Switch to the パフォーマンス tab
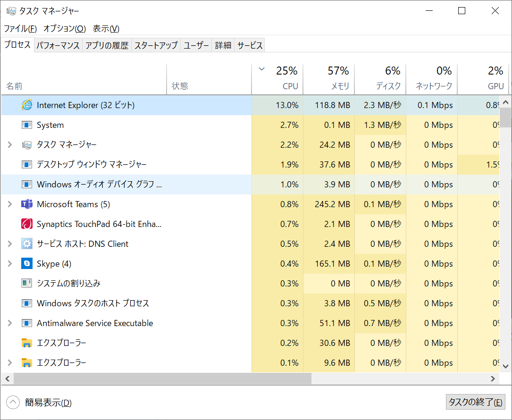Image resolution: width=512 pixels, height=420 pixels. coord(58,45)
